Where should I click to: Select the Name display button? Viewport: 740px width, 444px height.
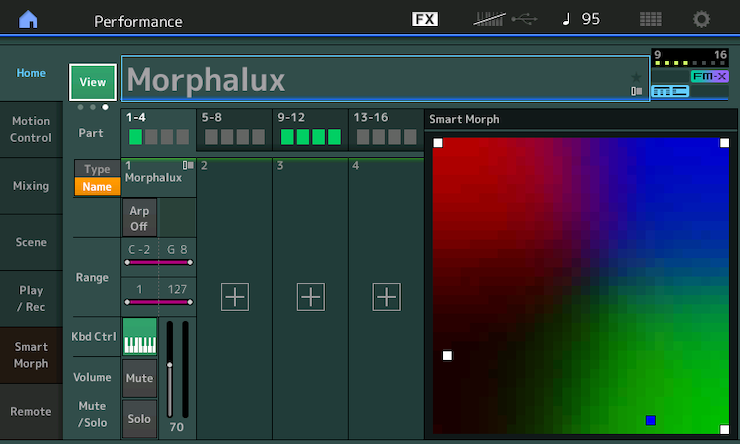[x=97, y=187]
